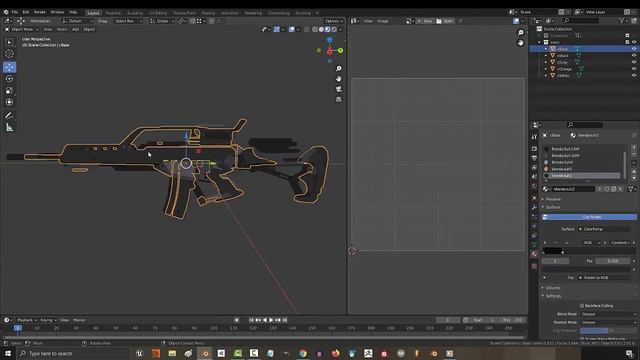The width and height of the screenshot is (640, 360).
Task: Toggle camera view in 3D viewport
Action: pyautogui.click(x=338, y=89)
